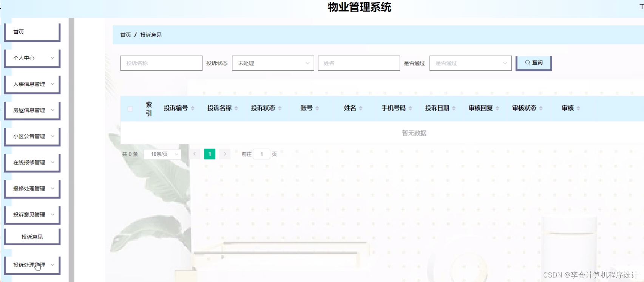Expand the 投诉处理管理 sidebar menu
The image size is (644, 282).
(32, 265)
